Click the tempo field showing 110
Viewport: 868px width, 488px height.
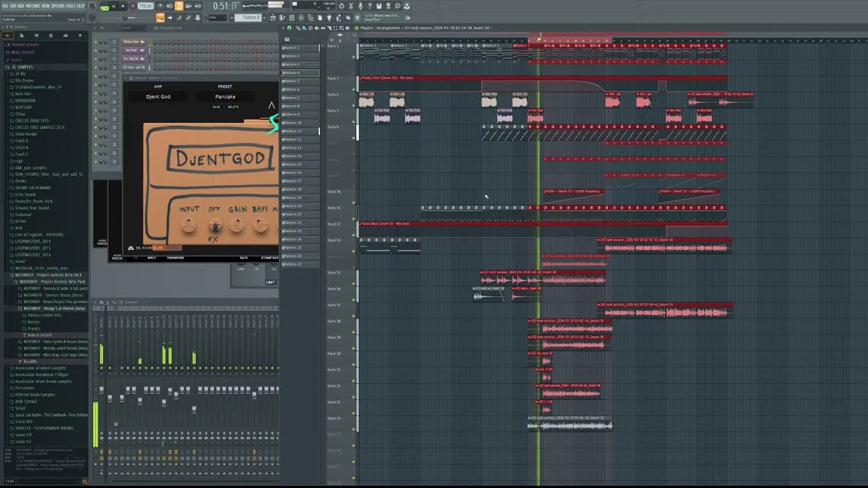146,6
